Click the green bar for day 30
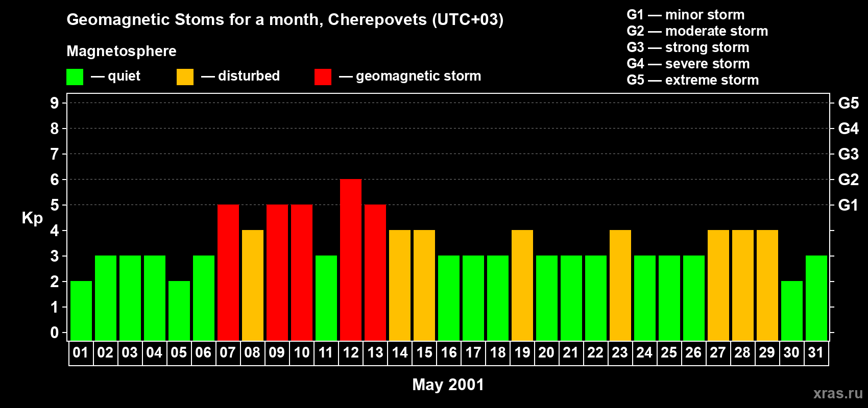This screenshot has width=868, height=408. (792, 311)
